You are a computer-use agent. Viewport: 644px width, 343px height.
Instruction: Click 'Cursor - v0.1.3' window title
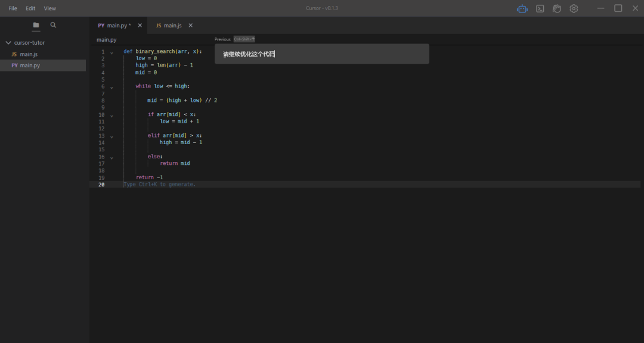322,8
